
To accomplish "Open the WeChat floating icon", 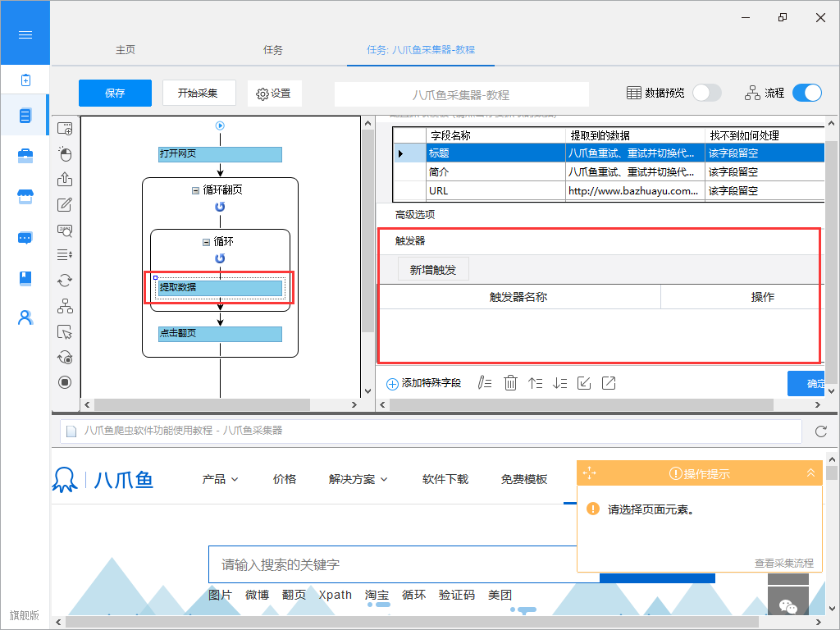I will (x=788, y=606).
